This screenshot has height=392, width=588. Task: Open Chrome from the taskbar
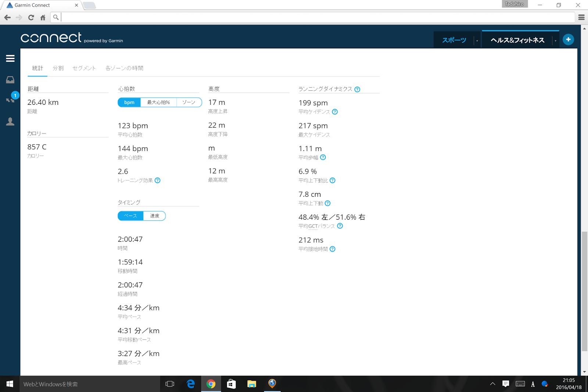211,384
